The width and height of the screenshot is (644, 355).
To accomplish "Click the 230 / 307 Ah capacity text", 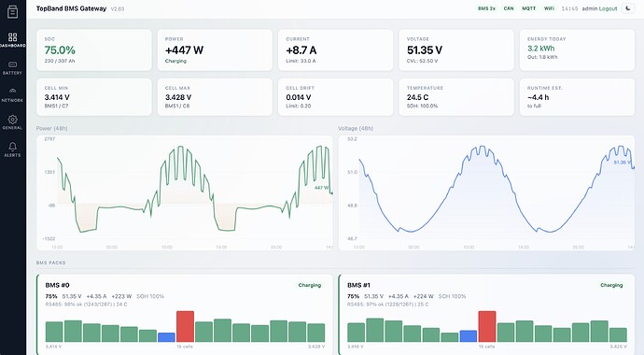I will pyautogui.click(x=60, y=61).
